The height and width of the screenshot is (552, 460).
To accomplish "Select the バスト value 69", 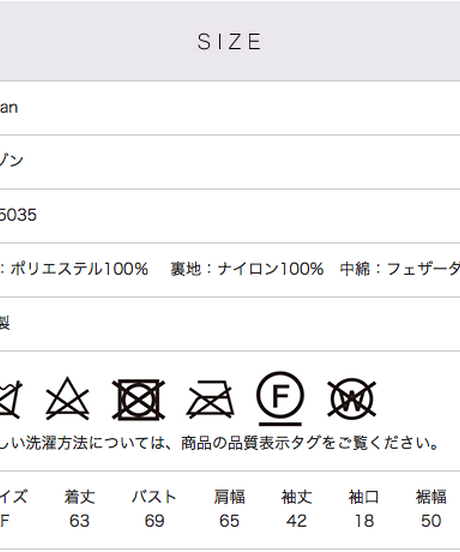I will 154,521.
